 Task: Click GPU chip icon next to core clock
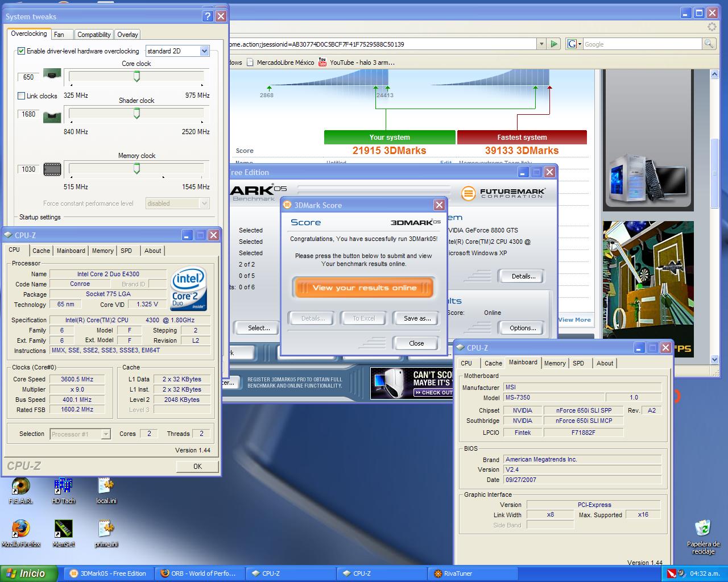point(52,74)
